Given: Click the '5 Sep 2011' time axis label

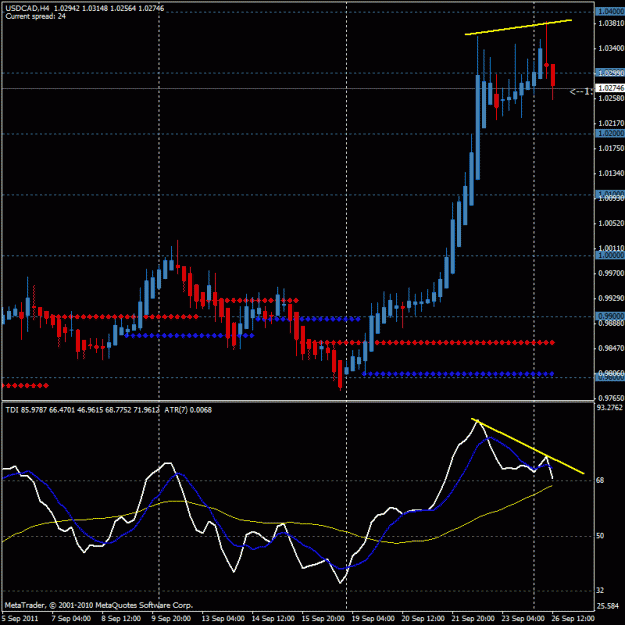Looking at the screenshot, I should coord(20,619).
